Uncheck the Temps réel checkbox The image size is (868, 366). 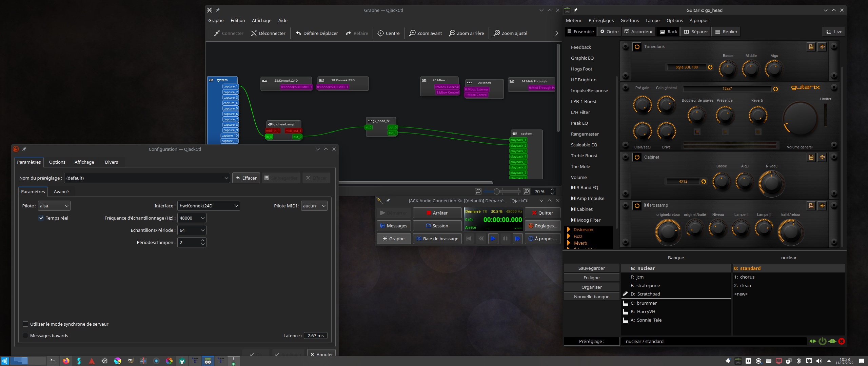point(41,218)
